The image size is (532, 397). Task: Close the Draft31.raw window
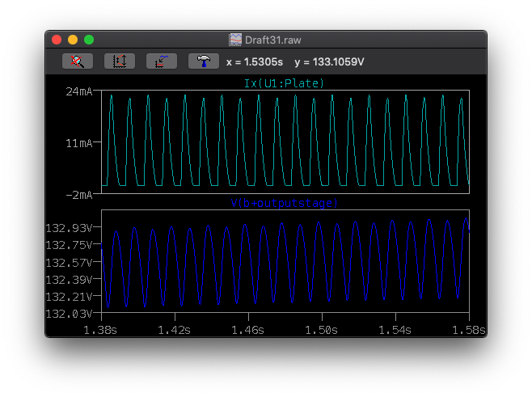57,40
